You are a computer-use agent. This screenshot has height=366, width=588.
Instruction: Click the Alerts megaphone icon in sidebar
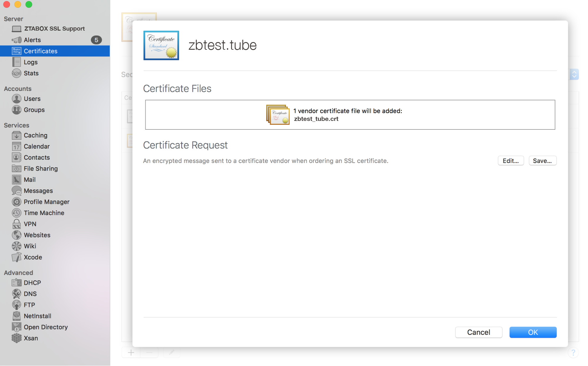click(16, 40)
